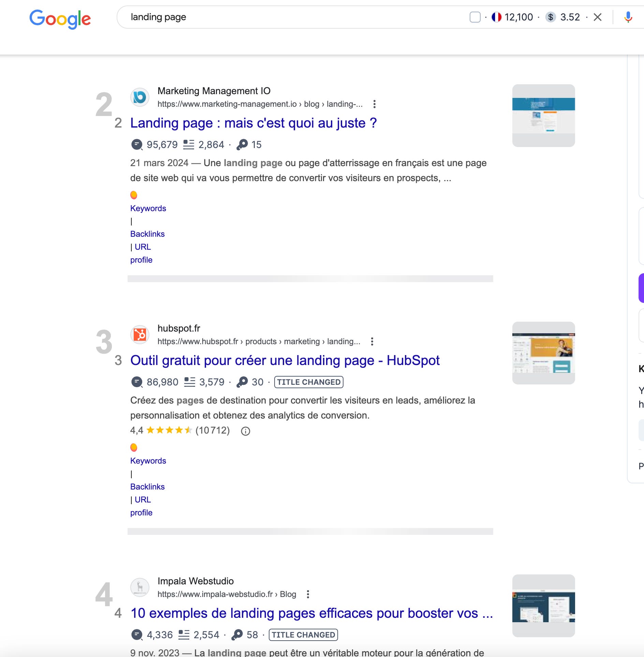Click the word count icon beside 3,579
This screenshot has width=644, height=657.
(190, 382)
